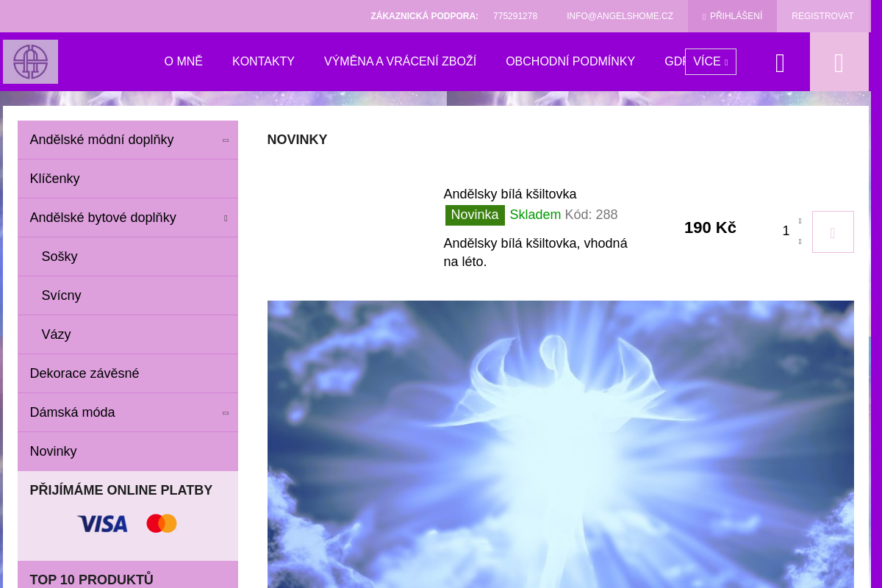
Task: Click PŘIJÍMÁME ONLINE PLATBY heading
Action: (x=121, y=490)
